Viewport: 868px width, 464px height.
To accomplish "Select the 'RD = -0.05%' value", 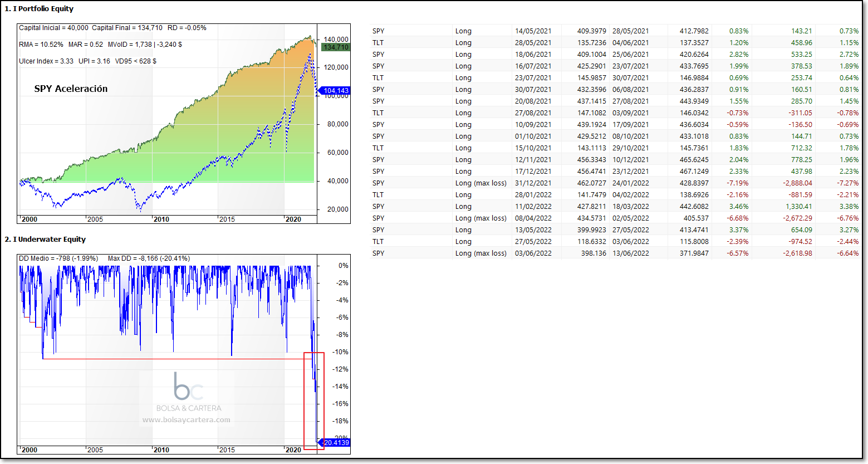I will click(x=187, y=28).
